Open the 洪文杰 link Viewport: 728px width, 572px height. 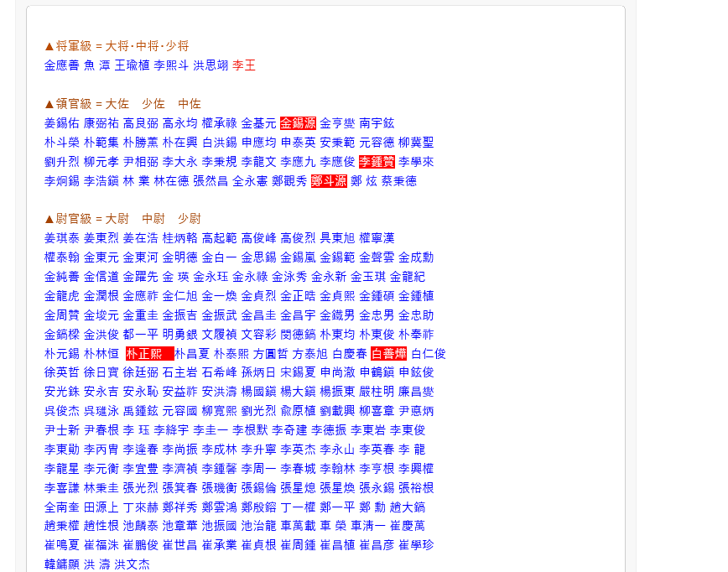(x=132, y=565)
